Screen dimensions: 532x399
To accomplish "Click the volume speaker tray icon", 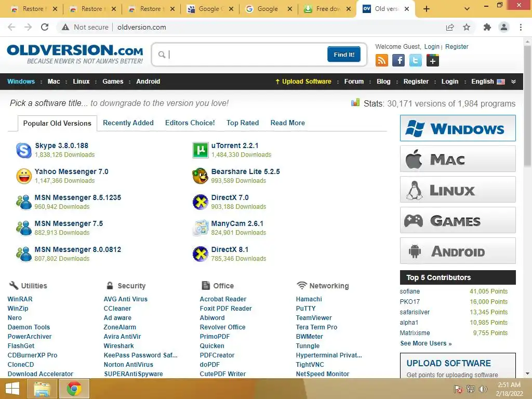I will [483, 389].
